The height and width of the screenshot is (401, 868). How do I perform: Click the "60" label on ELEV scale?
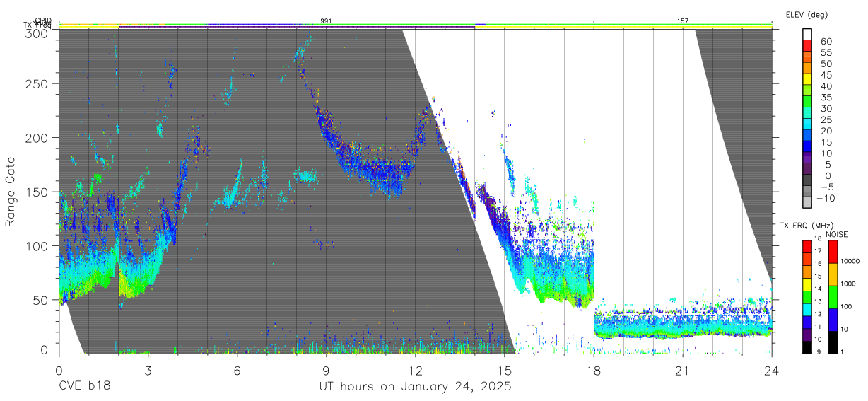pos(826,41)
